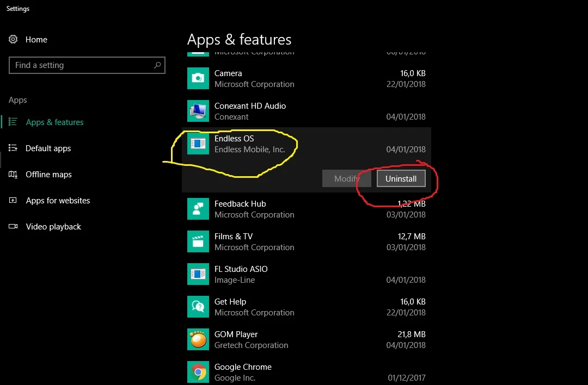Viewport: 588px width, 385px height.
Task: Click the Endless OS app icon
Action: point(198,144)
